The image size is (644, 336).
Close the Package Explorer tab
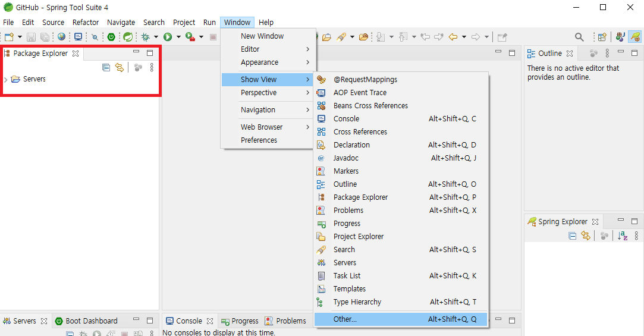point(76,54)
